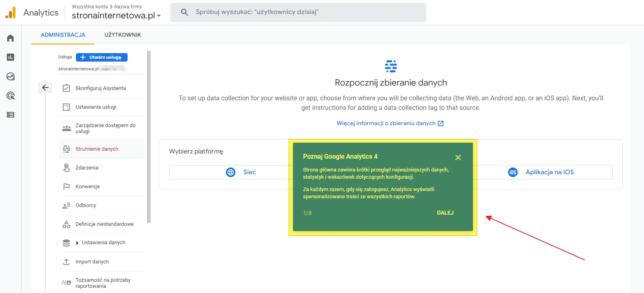Click the iOS badge icon

click(513, 172)
